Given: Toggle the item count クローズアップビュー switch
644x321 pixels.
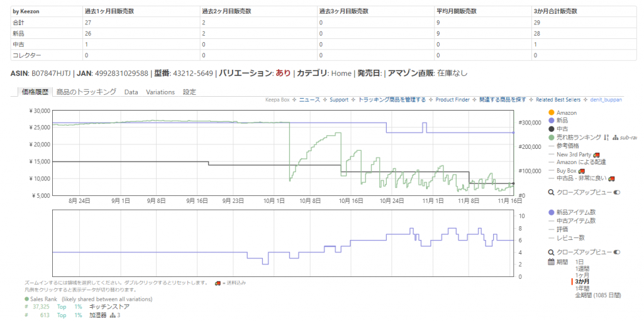Looking at the screenshot, I should 616,252.
